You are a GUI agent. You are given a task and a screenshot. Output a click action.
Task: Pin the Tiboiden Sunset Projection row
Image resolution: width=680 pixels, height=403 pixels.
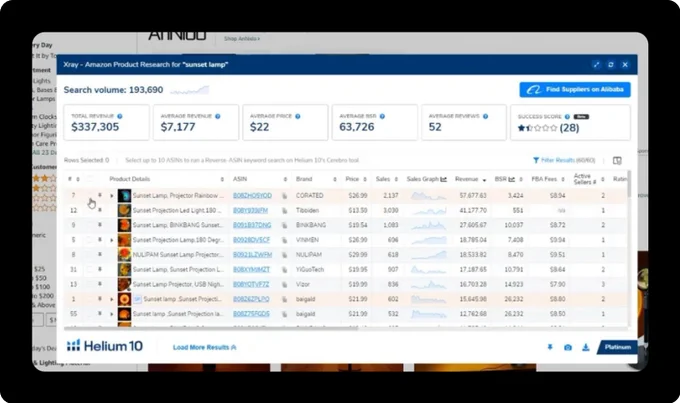[100, 210]
